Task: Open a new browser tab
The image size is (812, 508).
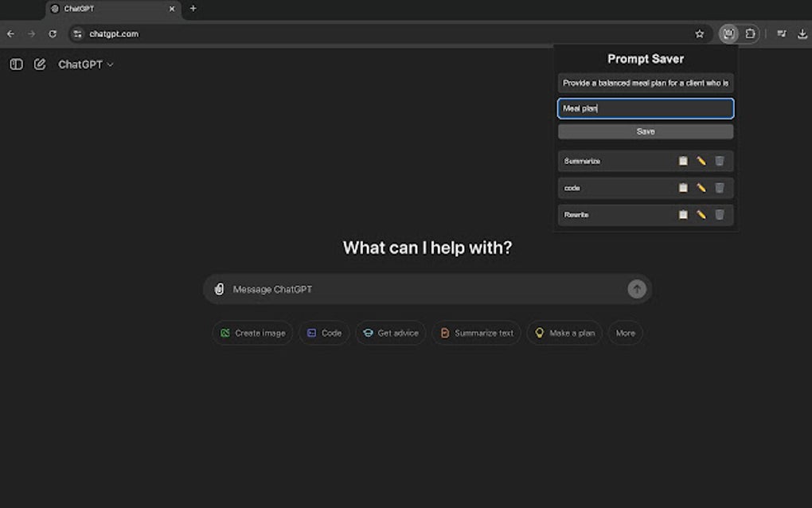Action: click(x=193, y=9)
